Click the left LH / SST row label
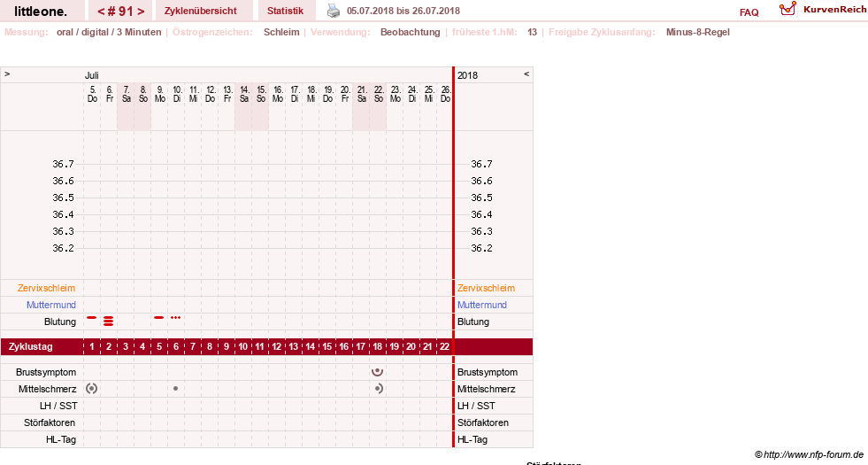Screen dimensions: 868x465 point(58,406)
